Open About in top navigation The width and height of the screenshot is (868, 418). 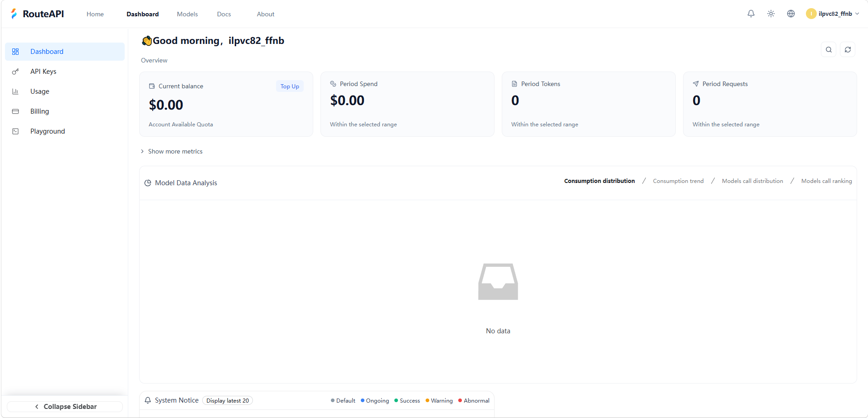(266, 14)
